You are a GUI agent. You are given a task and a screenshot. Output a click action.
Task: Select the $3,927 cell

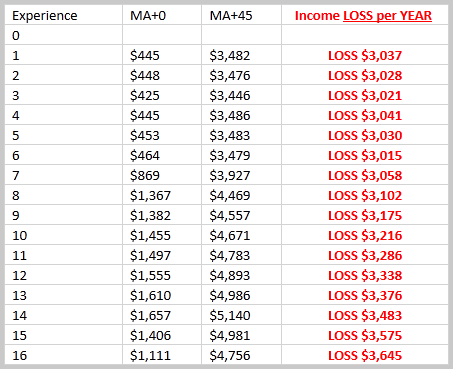pyautogui.click(x=241, y=175)
